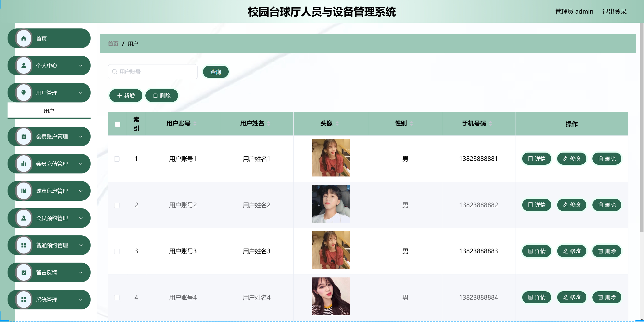Expand the 会员预约管理 menu chevron

[81, 218]
